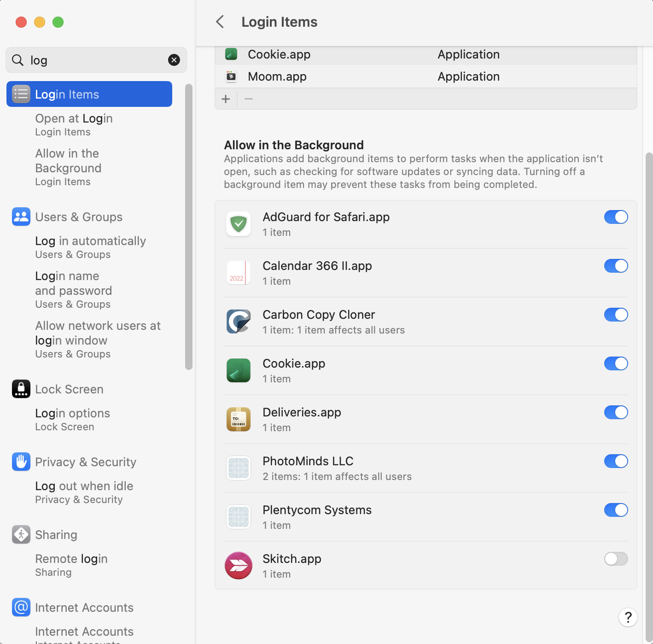Add a login item with plus button

(x=226, y=99)
